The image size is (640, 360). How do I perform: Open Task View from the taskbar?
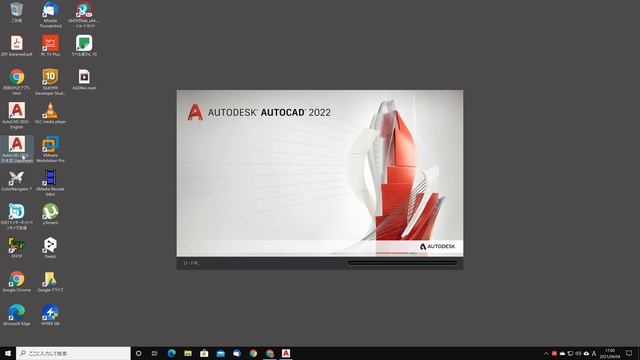(x=155, y=353)
